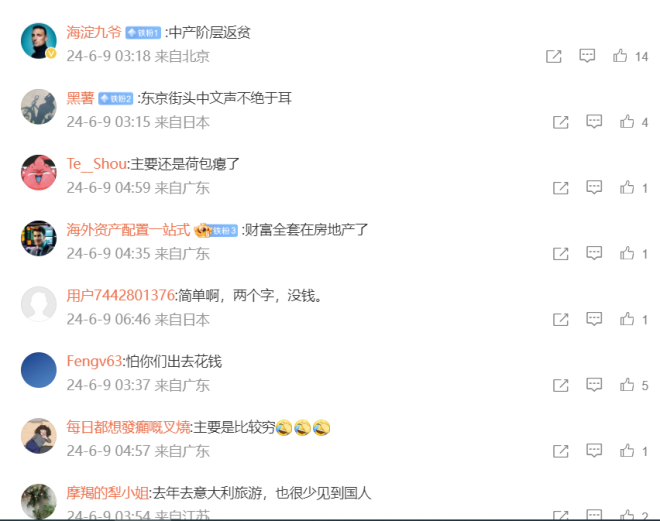Like the comment by 海淀九爷
The width and height of the screenshot is (660, 521).
pos(620,56)
